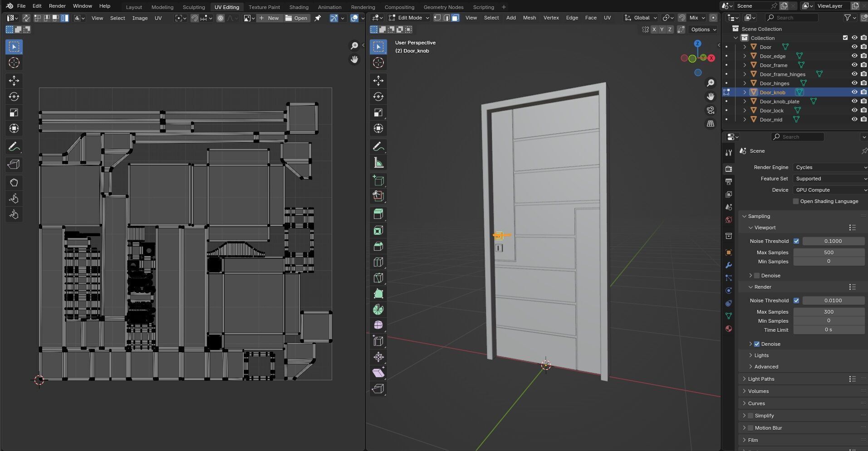Select the Inset Faces tool
Screen dimensions: 868x451
tap(378, 230)
